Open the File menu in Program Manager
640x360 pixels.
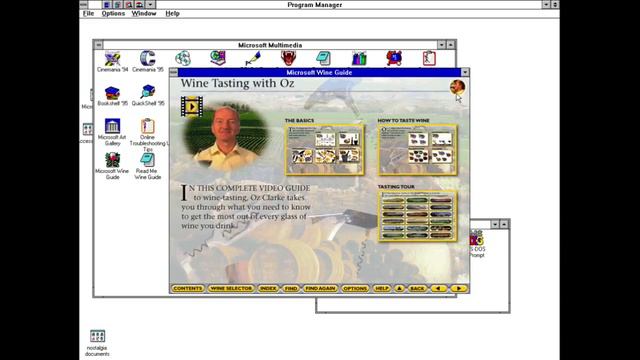coord(88,13)
